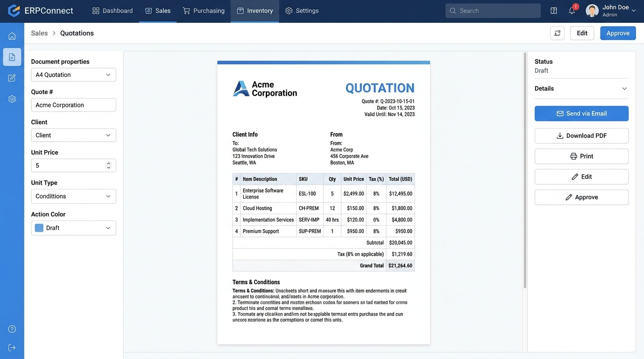Open the Settings menu in top bar
This screenshot has height=359, width=644.
(302, 11)
